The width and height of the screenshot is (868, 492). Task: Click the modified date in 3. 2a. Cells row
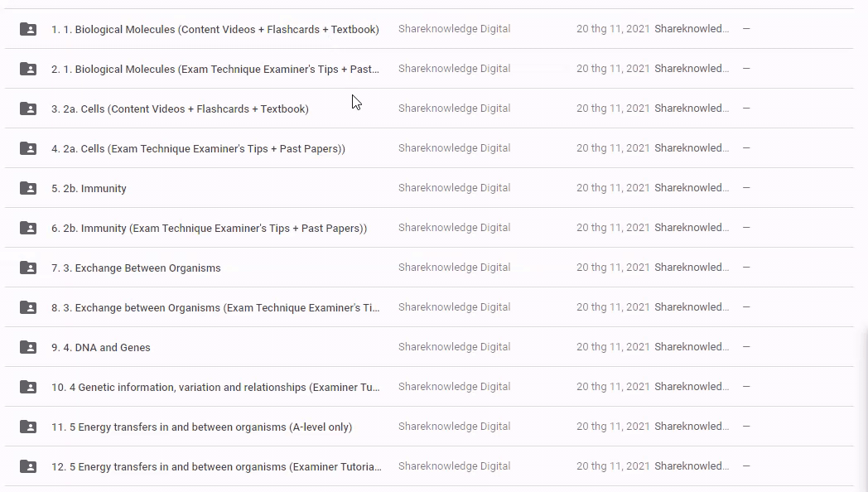613,109
